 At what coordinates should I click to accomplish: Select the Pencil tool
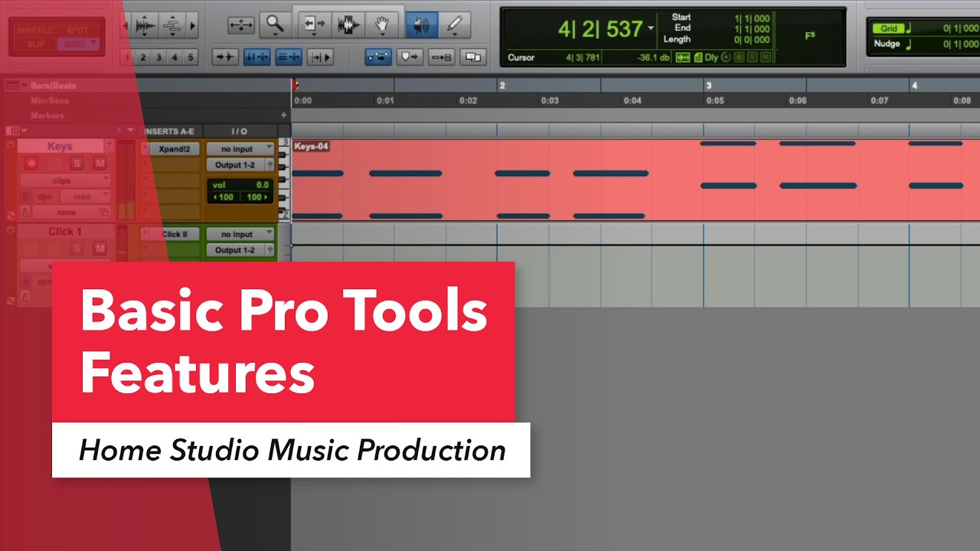pos(455,25)
